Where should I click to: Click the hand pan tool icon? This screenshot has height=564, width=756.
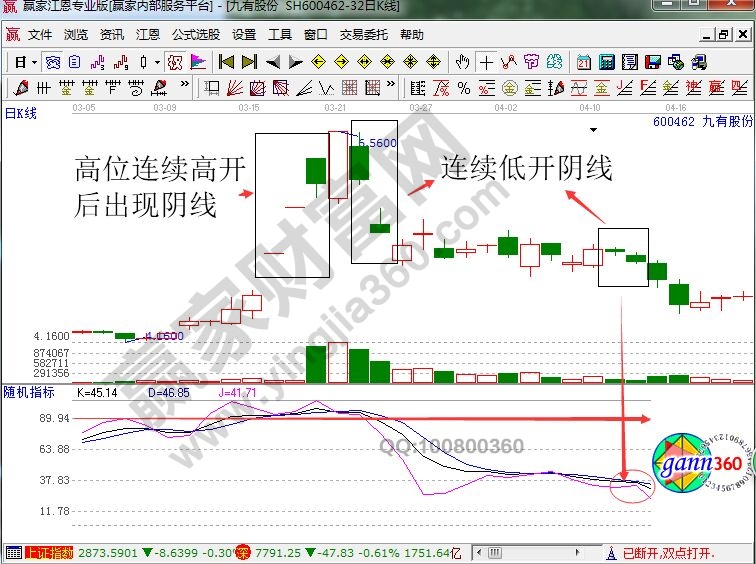462,62
